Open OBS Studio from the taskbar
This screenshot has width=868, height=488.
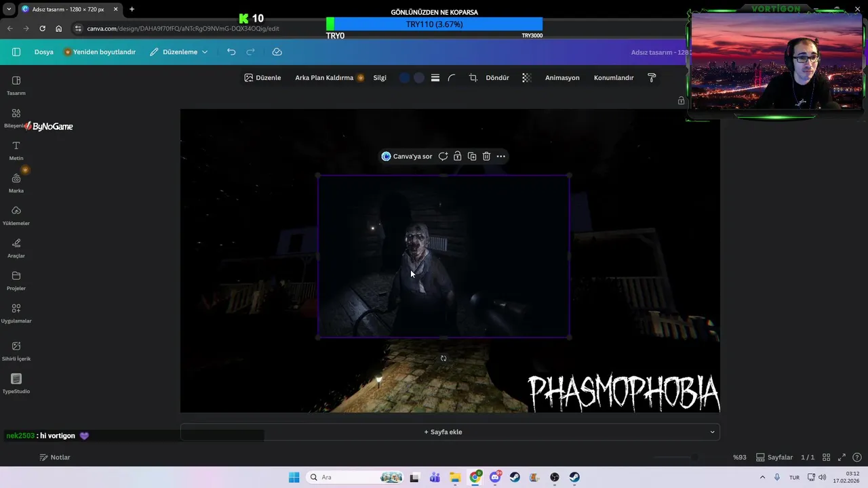(x=555, y=477)
